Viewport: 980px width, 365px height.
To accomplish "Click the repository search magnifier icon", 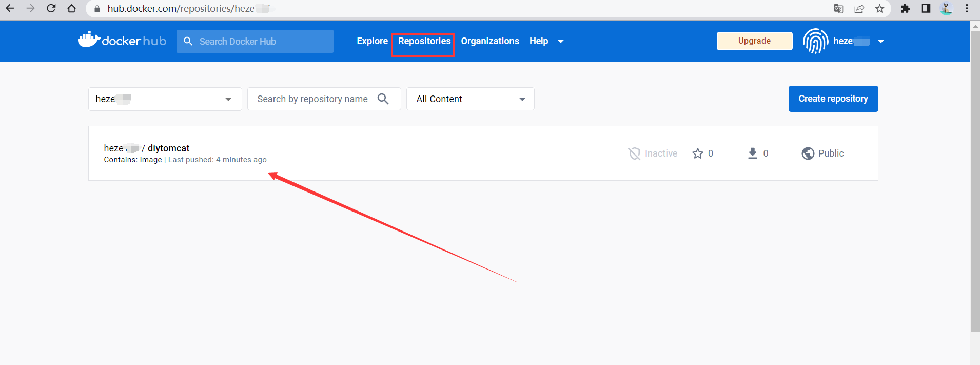I will (x=383, y=99).
